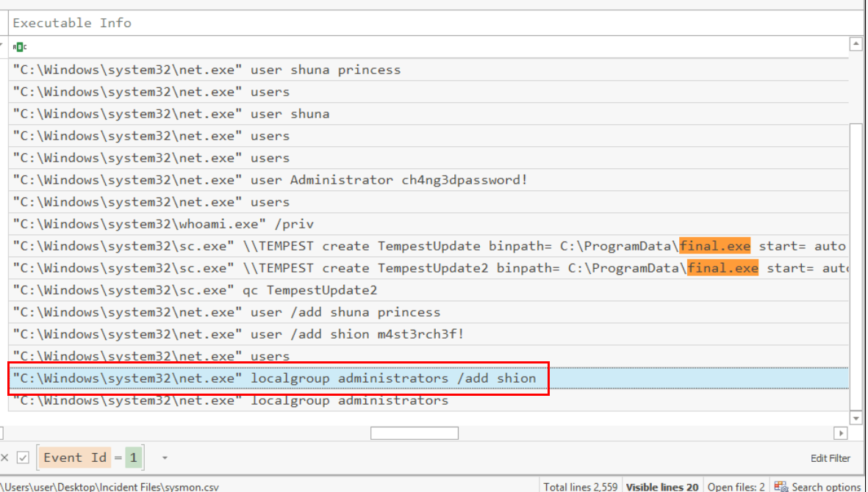Select the whoami.exe /priv row
Image resolution: width=868 pixels, height=492 pixels.
[x=428, y=224]
